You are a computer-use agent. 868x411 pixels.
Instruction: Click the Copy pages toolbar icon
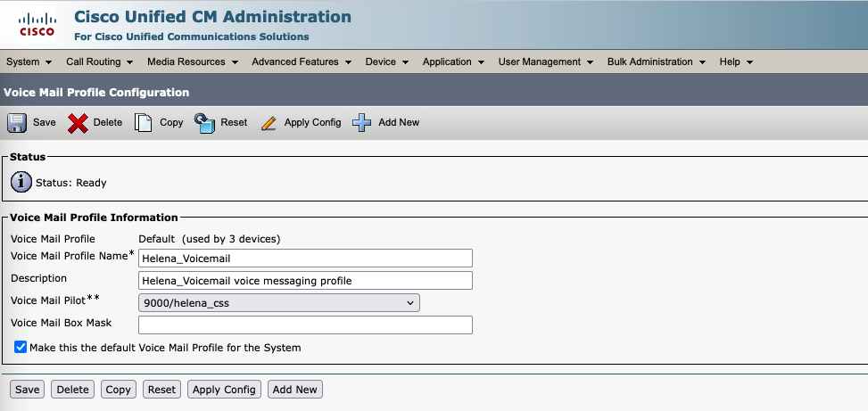(x=143, y=123)
